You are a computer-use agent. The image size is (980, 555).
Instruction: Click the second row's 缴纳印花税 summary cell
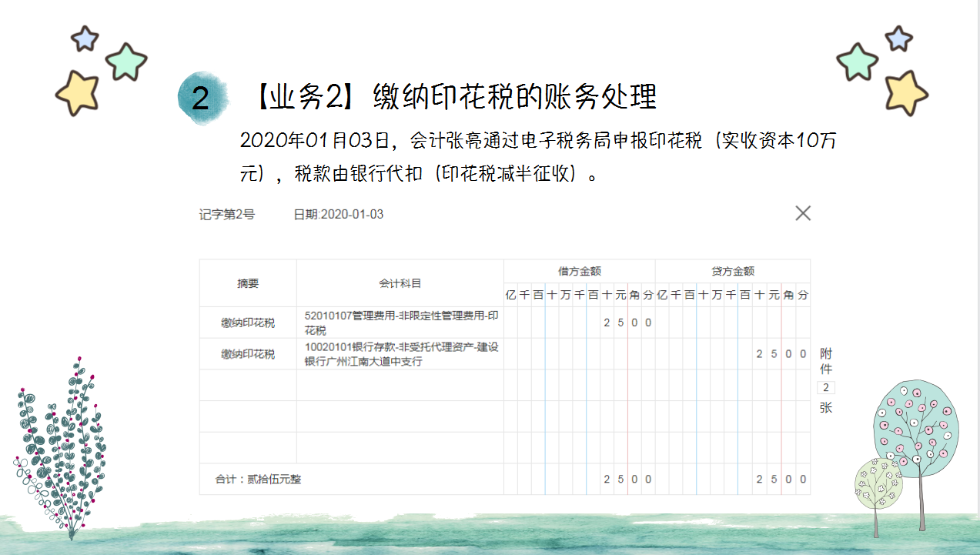pyautogui.click(x=248, y=354)
